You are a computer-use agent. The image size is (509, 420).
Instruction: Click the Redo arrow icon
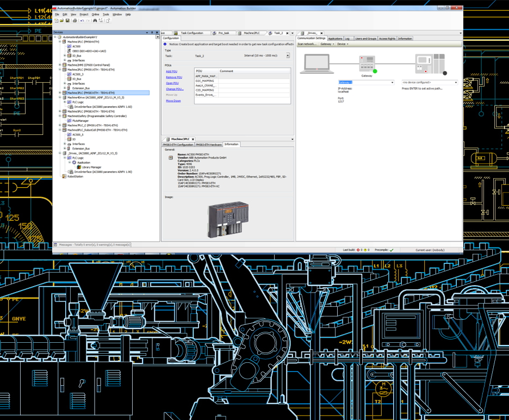coord(88,21)
